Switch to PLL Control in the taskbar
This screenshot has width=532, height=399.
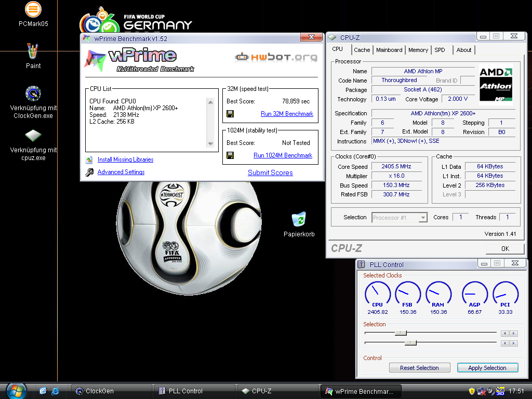(x=194, y=391)
